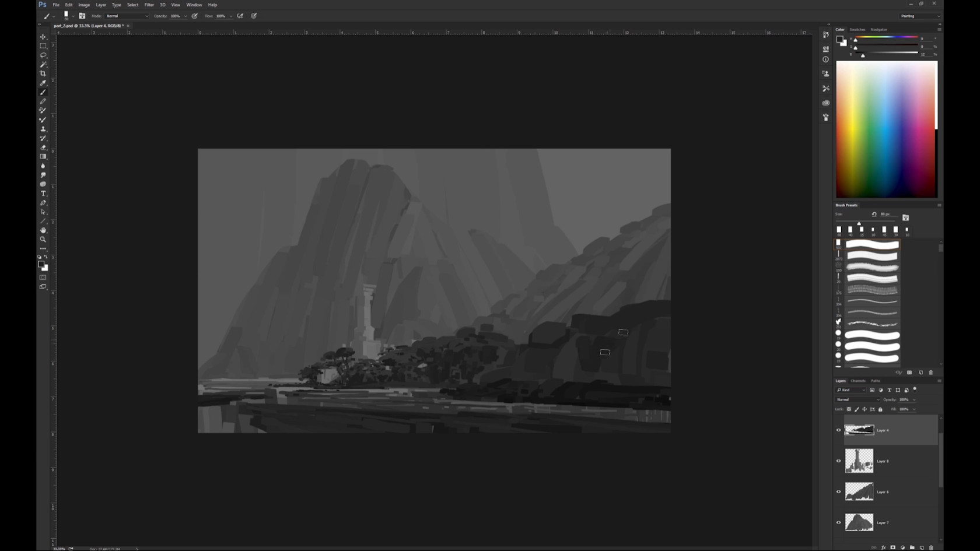The height and width of the screenshot is (551, 980).
Task: Click the Hand tool
Action: click(x=43, y=230)
